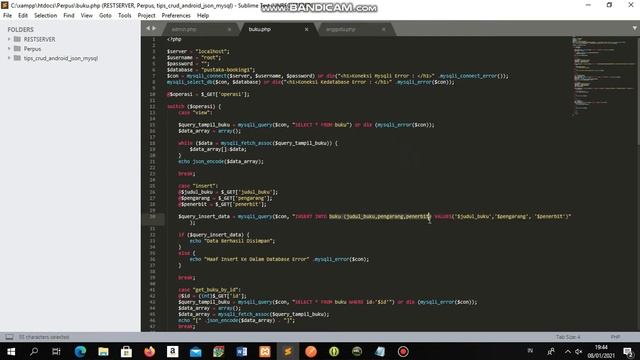640x360 pixels.
Task: Click the volume muted tray icon
Action: [x=579, y=351]
